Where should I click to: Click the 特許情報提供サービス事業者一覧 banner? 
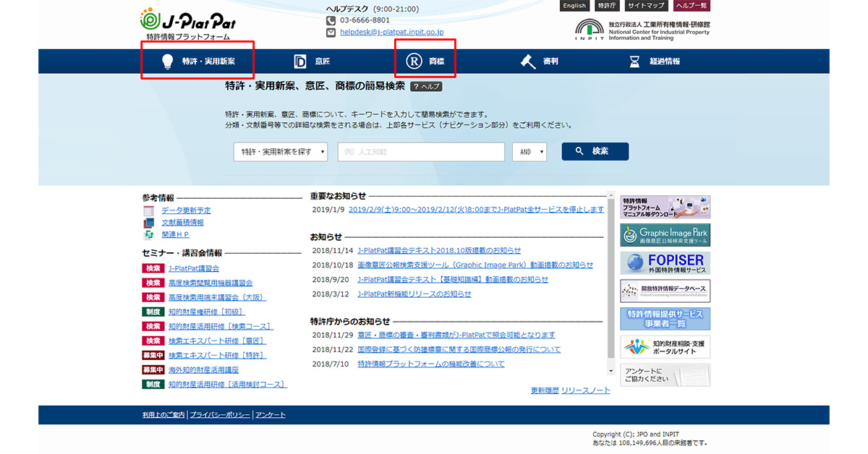[665, 319]
